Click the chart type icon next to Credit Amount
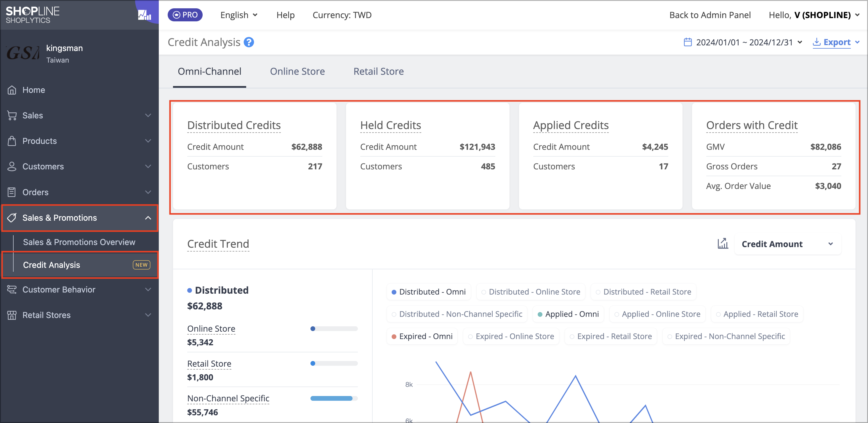The width and height of the screenshot is (868, 423). 723,244
